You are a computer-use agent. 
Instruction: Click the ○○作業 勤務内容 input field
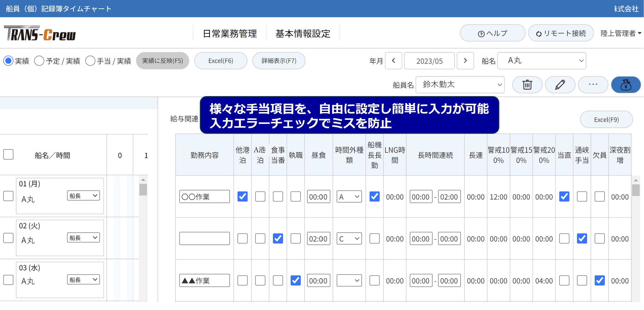pos(204,196)
